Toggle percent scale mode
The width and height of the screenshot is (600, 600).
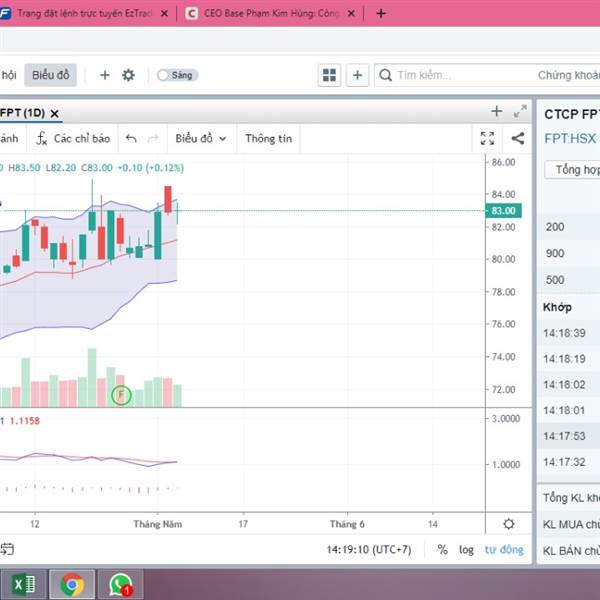[x=442, y=550]
